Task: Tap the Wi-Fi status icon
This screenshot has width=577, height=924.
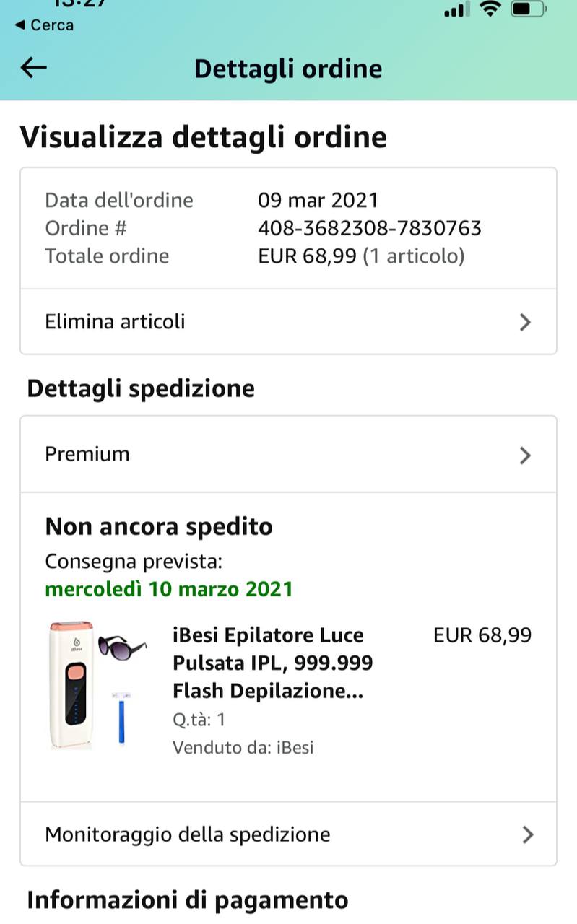Action: 491,9
